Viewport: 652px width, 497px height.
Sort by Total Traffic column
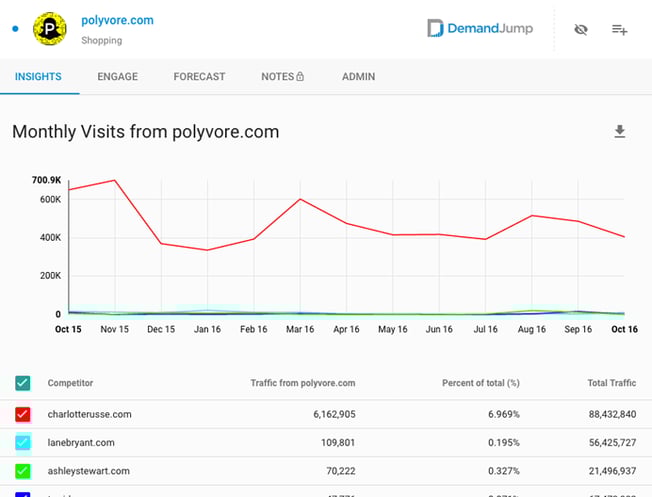point(612,383)
